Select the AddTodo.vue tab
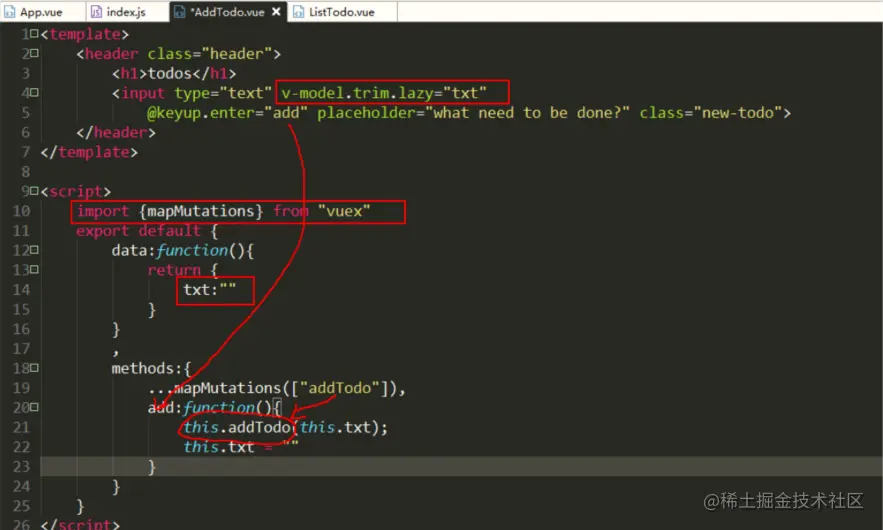This screenshot has width=883, height=530. pos(228,11)
